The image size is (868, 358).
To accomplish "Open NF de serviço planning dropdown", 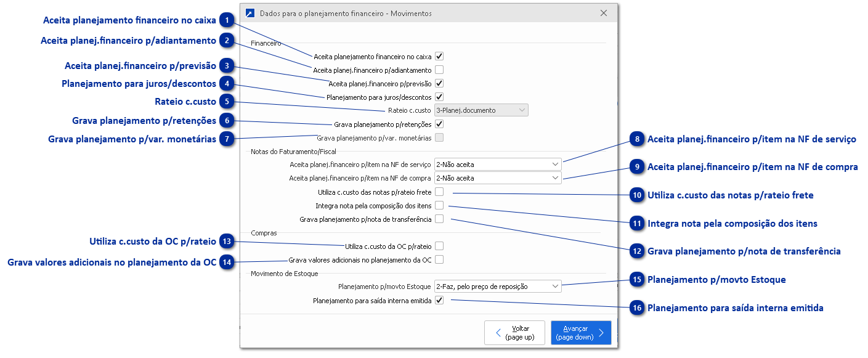I will click(x=498, y=165).
